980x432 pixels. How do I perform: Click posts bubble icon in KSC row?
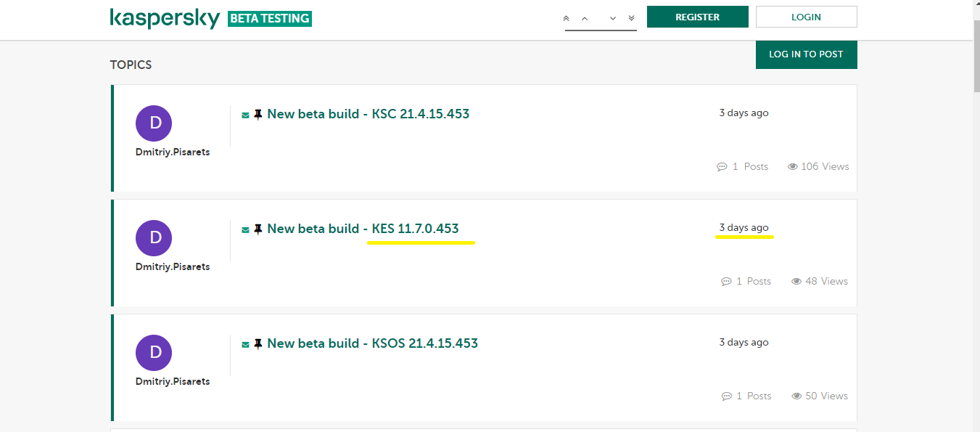[x=722, y=167]
